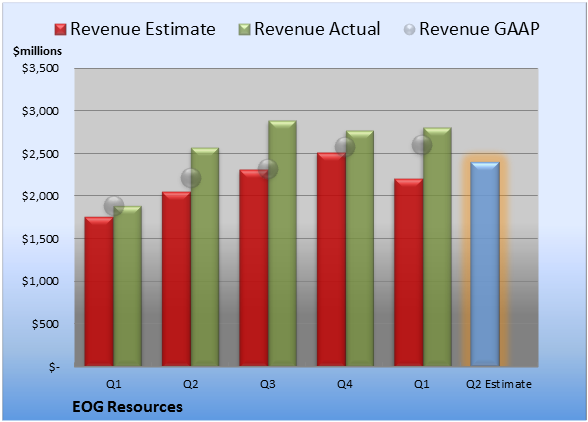Viewport: 588px width, 422px height.
Task: Select the green Q3 revenue actual bar
Action: [x=282, y=243]
